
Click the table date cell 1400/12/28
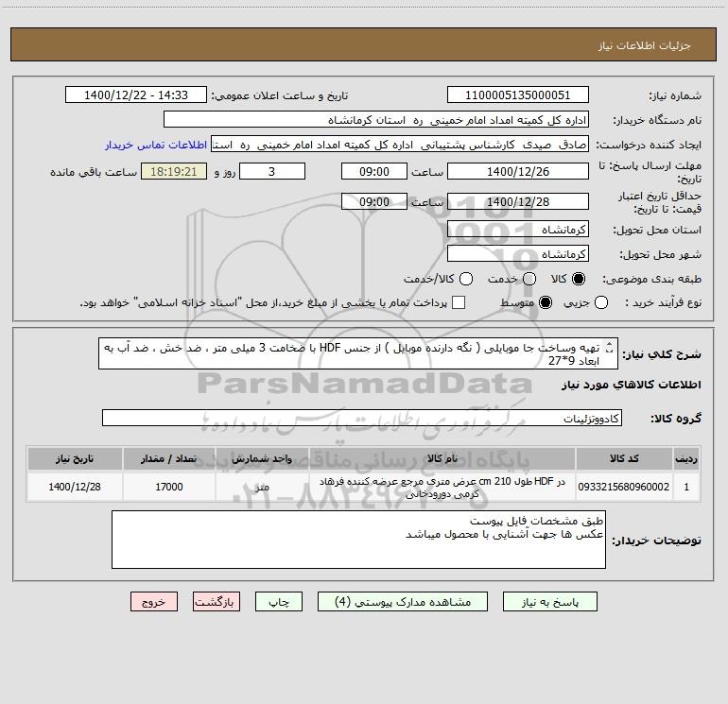(75, 487)
